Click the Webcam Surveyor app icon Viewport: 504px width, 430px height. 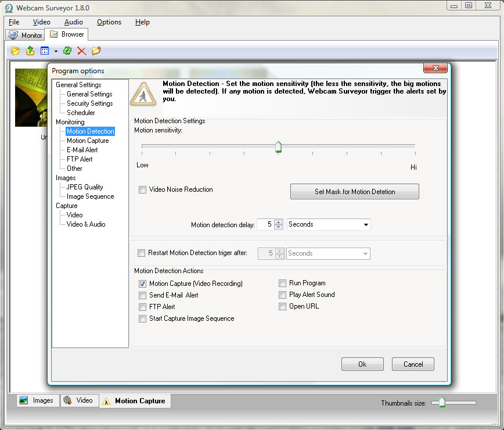click(x=9, y=8)
